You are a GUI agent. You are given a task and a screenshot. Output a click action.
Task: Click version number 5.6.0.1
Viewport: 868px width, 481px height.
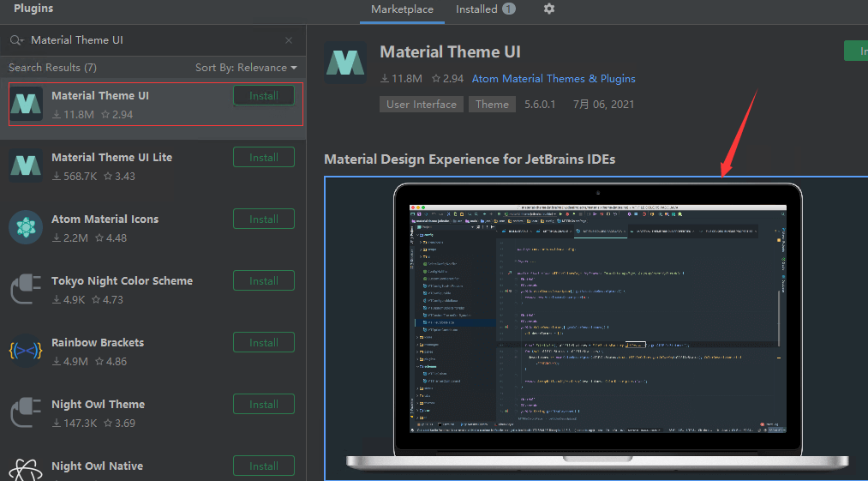pos(540,105)
